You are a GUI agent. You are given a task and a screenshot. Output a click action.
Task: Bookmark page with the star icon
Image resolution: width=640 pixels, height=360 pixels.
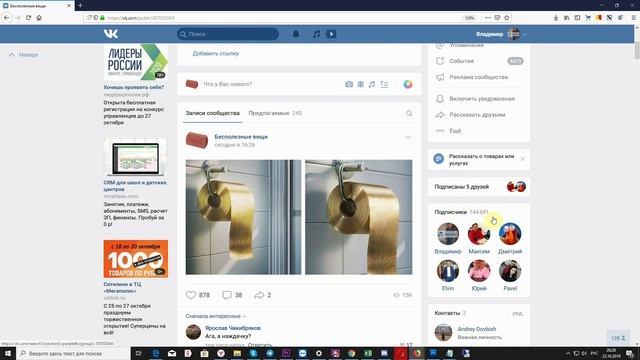507,18
